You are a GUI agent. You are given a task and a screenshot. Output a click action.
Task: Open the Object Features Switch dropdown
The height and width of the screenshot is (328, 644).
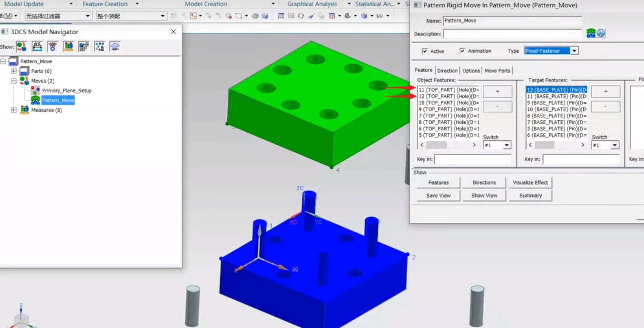coord(507,145)
